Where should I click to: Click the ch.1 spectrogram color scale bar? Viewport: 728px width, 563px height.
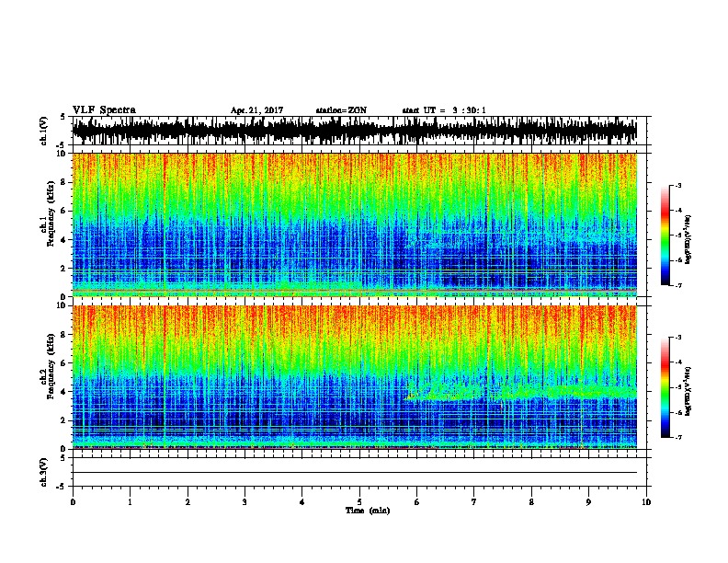tap(665, 236)
